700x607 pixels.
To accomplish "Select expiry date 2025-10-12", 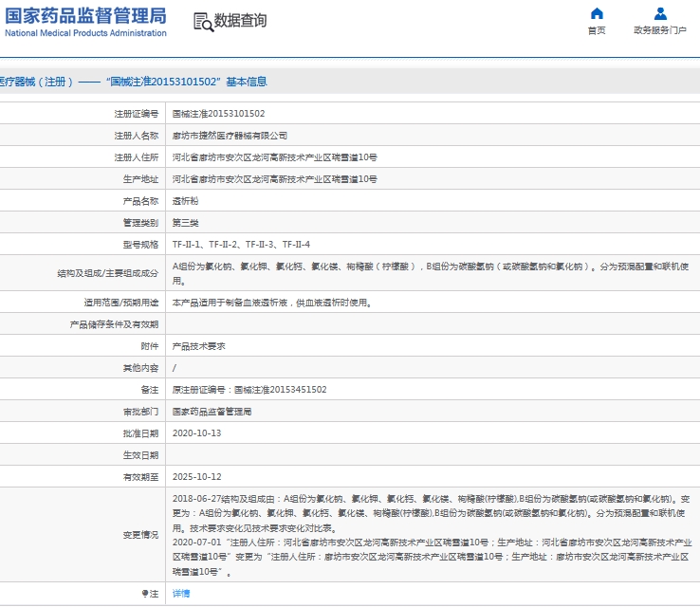I will click(x=197, y=477).
